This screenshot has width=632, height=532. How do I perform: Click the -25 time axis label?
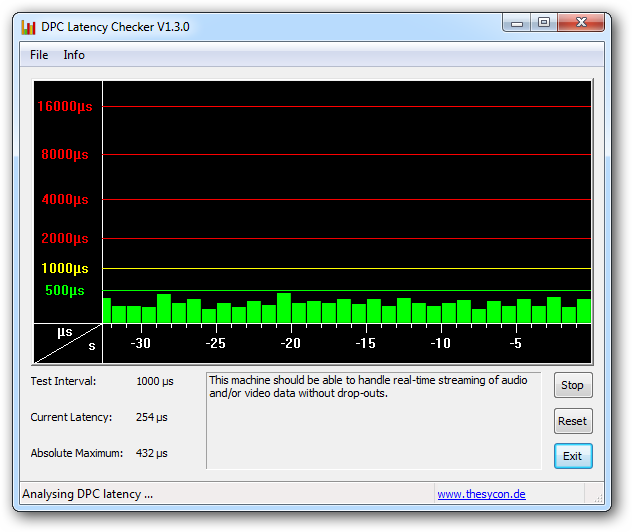coord(215,343)
